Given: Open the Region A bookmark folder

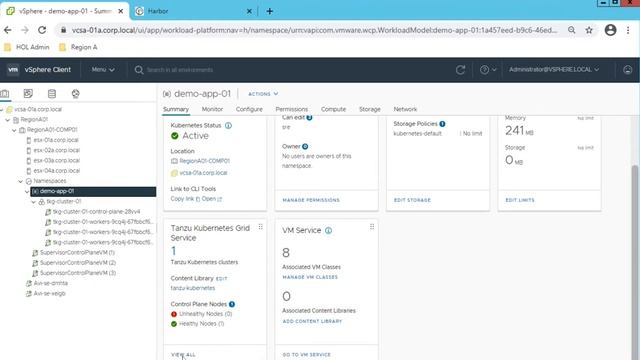Looking at the screenshot, I should (x=78, y=47).
